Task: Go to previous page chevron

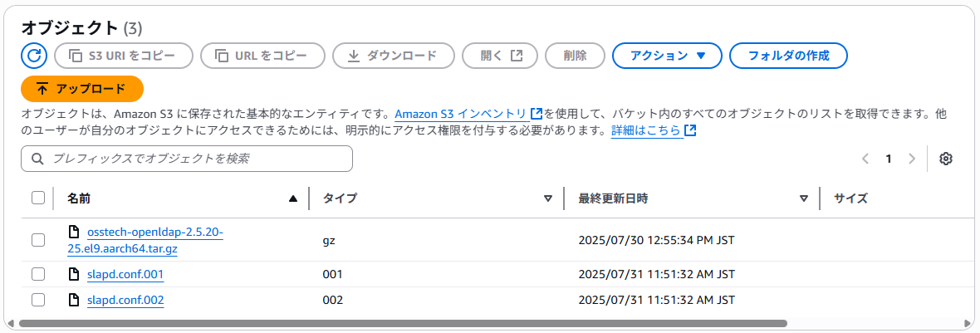Action: 865,159
